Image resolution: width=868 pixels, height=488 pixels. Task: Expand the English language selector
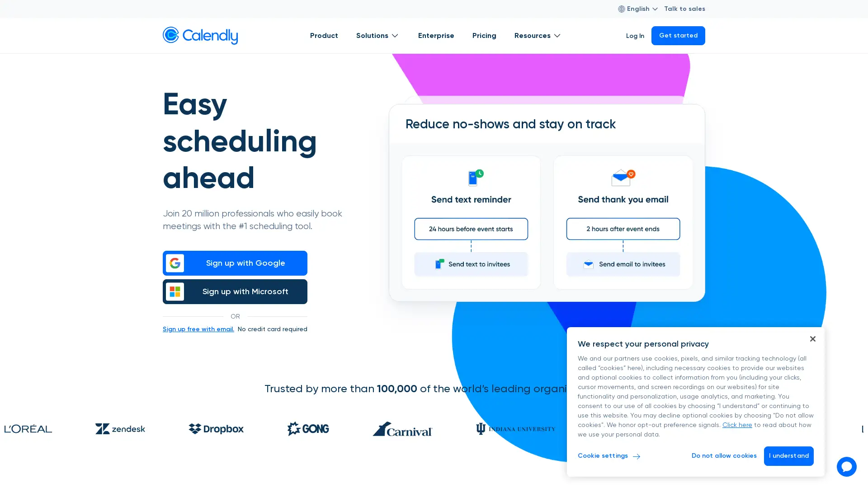pyautogui.click(x=637, y=9)
